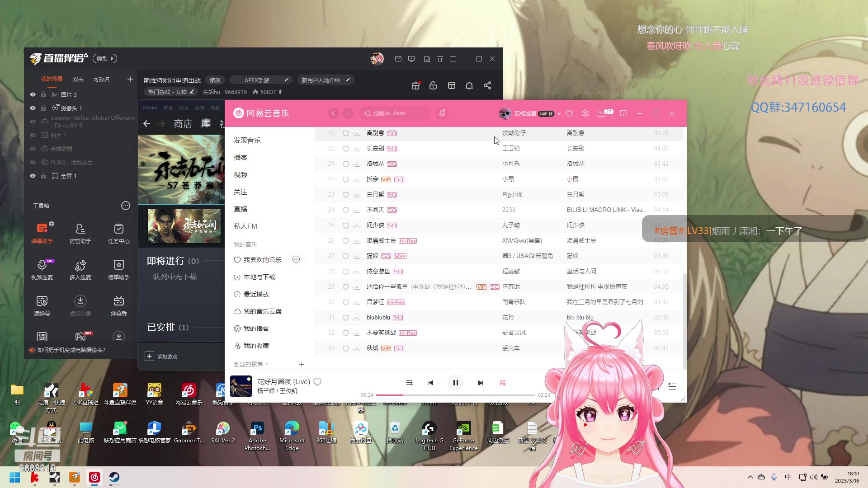Edit 热门游戏 - 女神 category
Viewport: 868px width, 488px height.
click(x=192, y=92)
